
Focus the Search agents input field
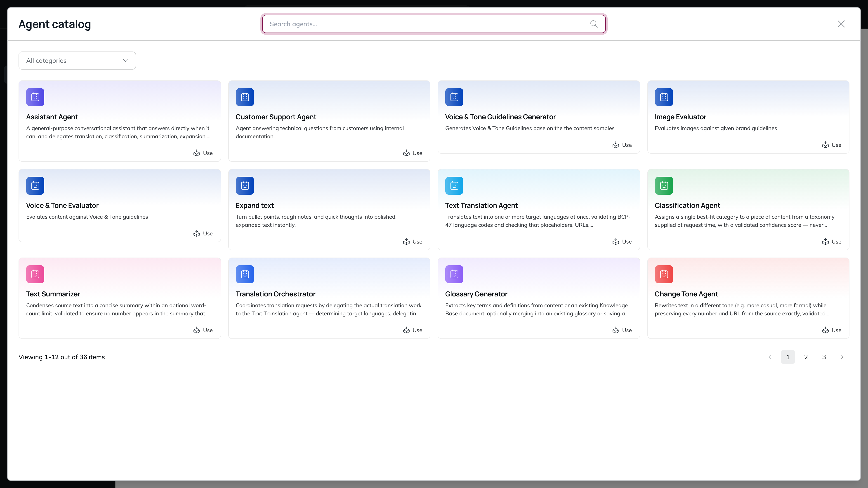434,24
